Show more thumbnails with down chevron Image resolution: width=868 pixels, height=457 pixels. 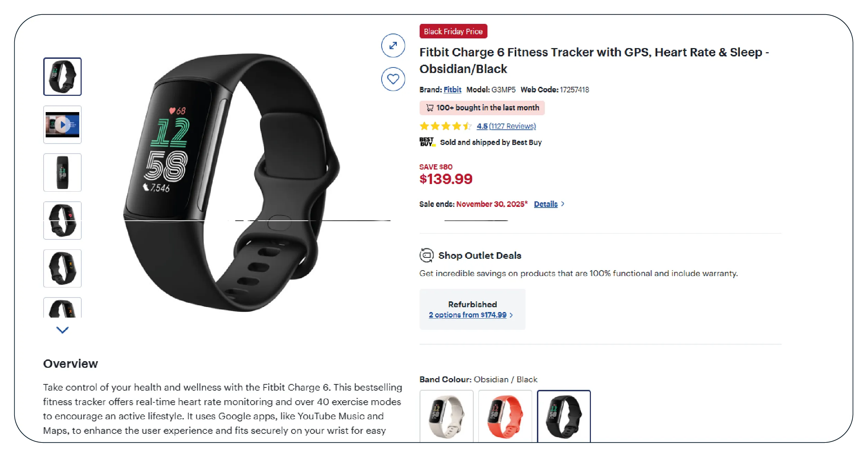(x=62, y=330)
